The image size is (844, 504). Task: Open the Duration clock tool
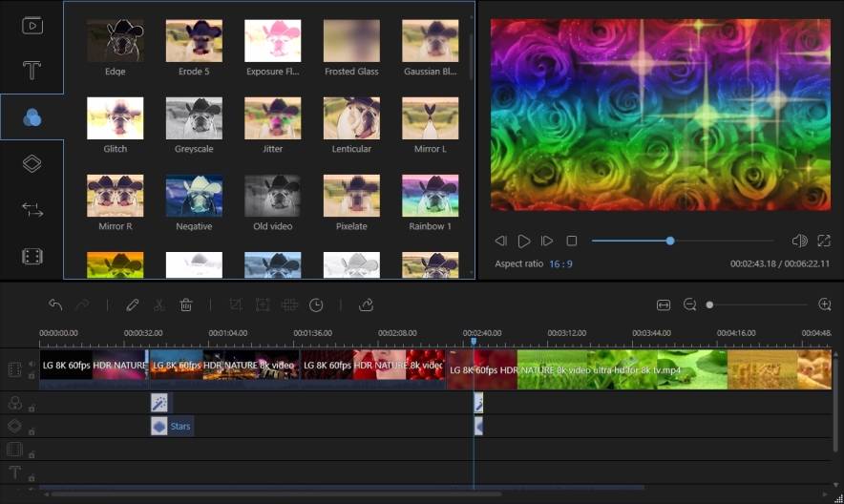tap(316, 304)
